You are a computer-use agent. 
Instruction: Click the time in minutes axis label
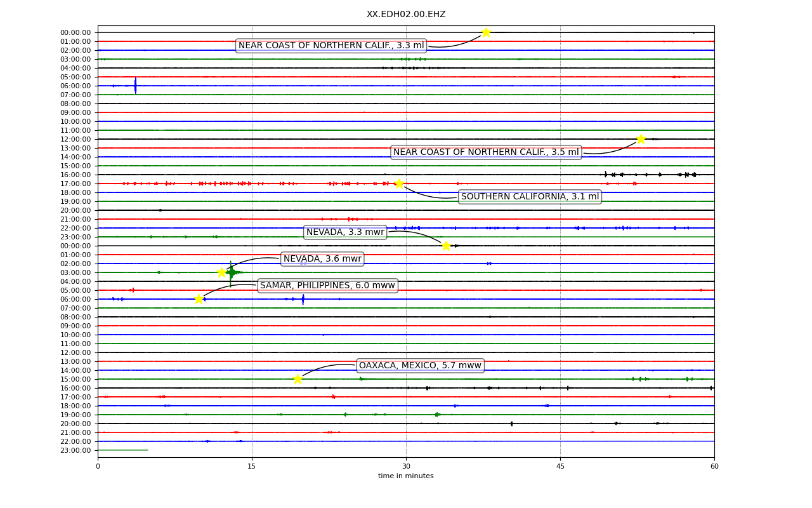tap(406, 476)
